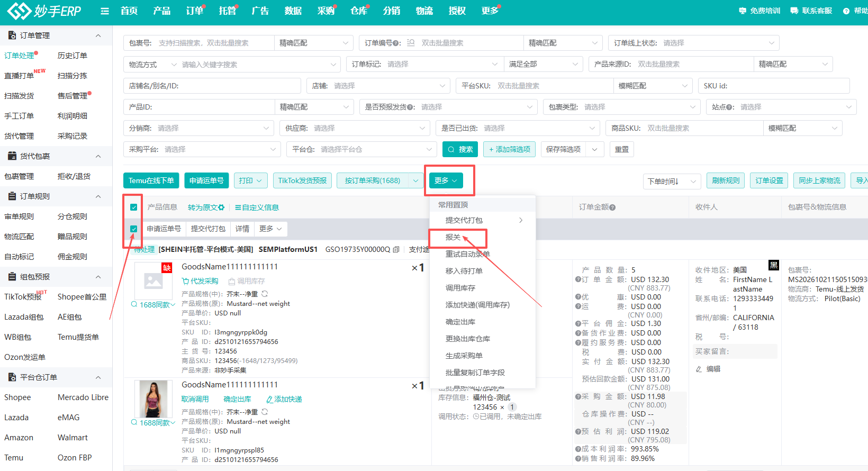Uncheck the first order row checkbox

click(x=133, y=229)
